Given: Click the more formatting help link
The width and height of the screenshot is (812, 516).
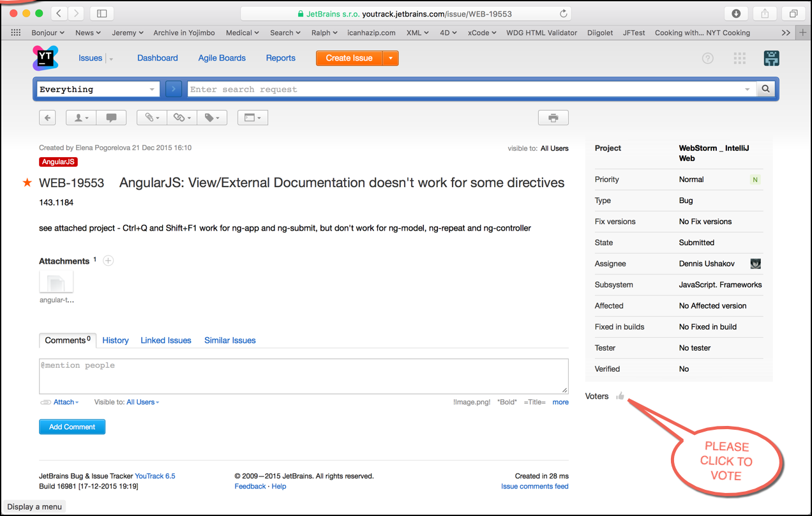Looking at the screenshot, I should (560, 402).
